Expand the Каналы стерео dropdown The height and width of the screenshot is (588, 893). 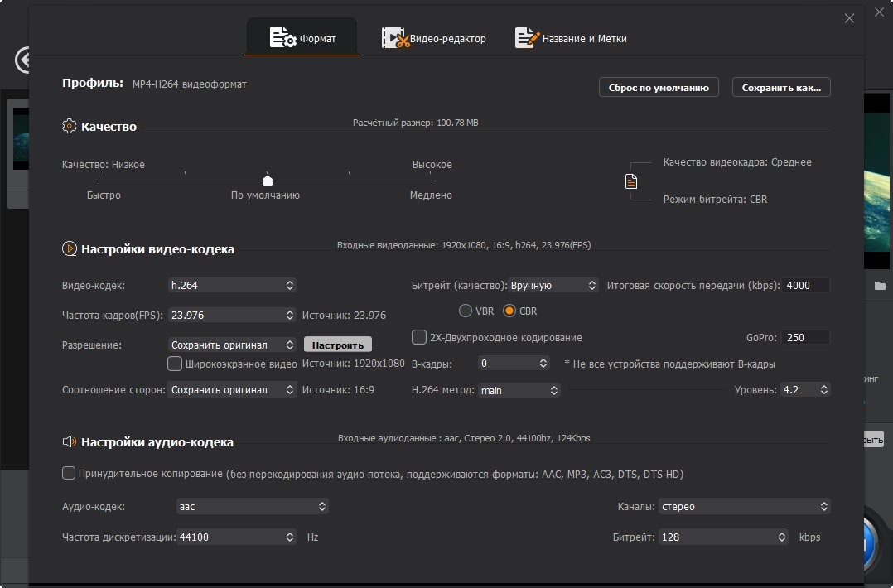click(745, 506)
